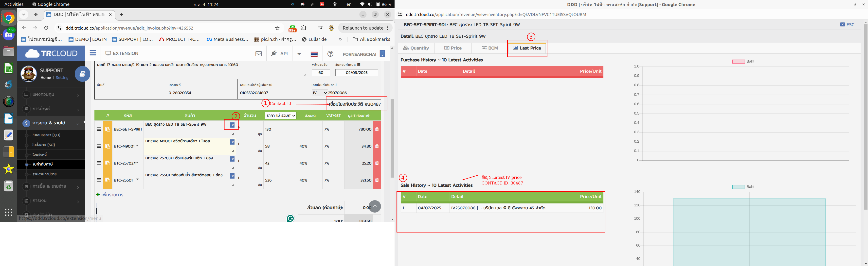Click the F9 icon on BEC-SET-SPIRIT row
This screenshot has width=868, height=266.
pos(232,125)
